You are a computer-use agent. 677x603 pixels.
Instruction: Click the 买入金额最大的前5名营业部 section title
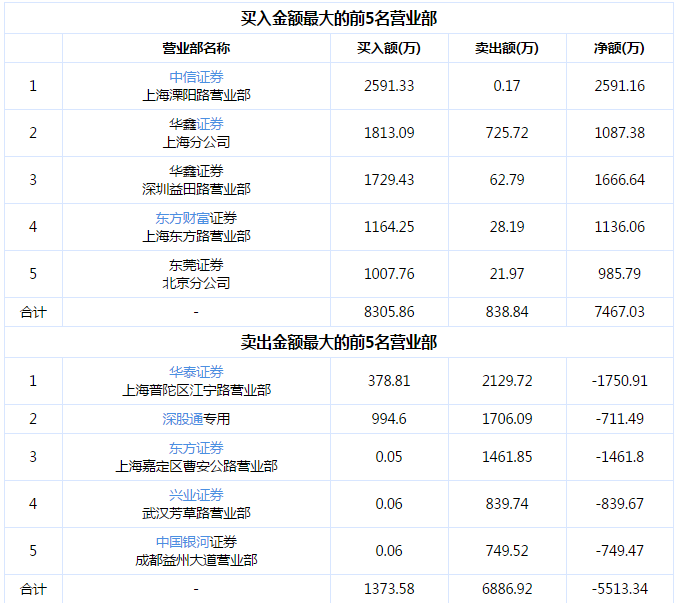[338, 18]
